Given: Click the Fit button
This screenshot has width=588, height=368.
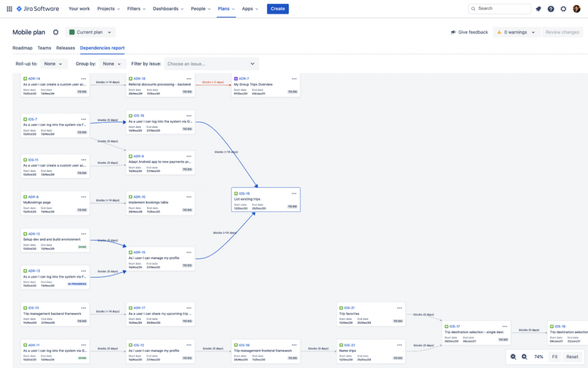Looking at the screenshot, I should (555, 356).
